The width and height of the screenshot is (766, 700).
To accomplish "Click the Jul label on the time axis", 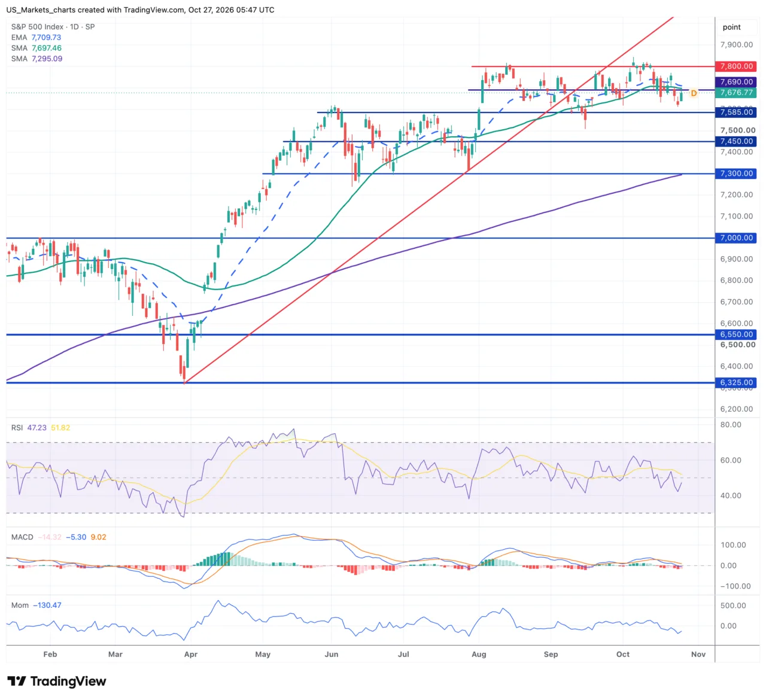I will coord(404,655).
